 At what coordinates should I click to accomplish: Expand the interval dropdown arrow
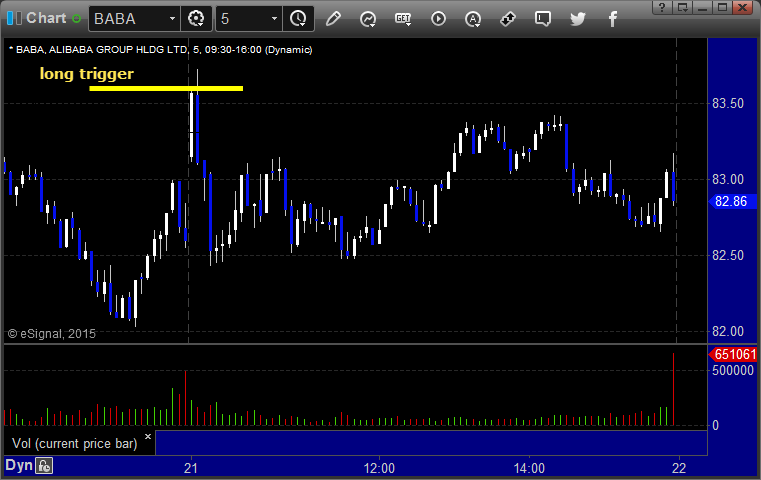274,19
